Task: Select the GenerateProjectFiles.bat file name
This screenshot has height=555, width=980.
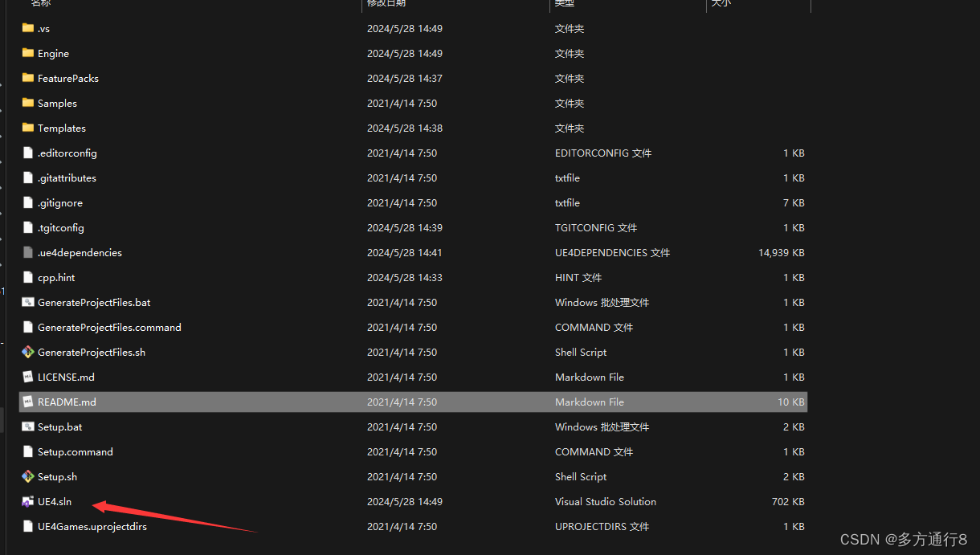Action: (x=94, y=303)
